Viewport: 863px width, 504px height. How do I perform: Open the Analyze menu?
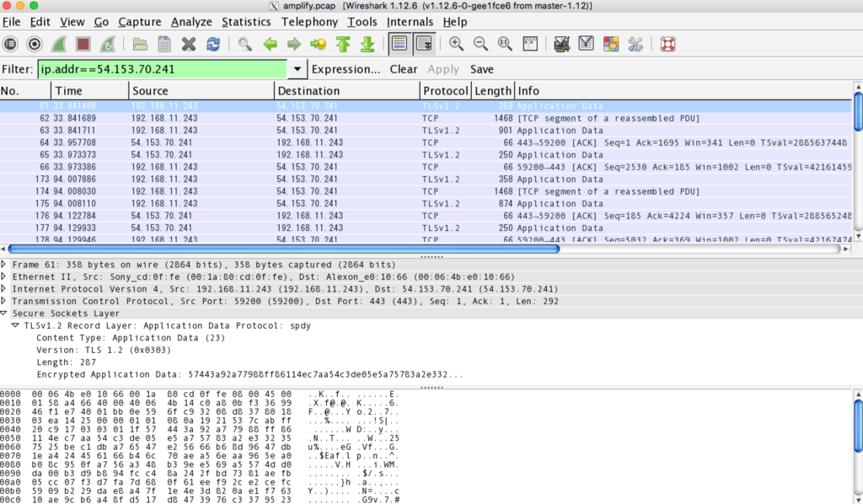[191, 22]
